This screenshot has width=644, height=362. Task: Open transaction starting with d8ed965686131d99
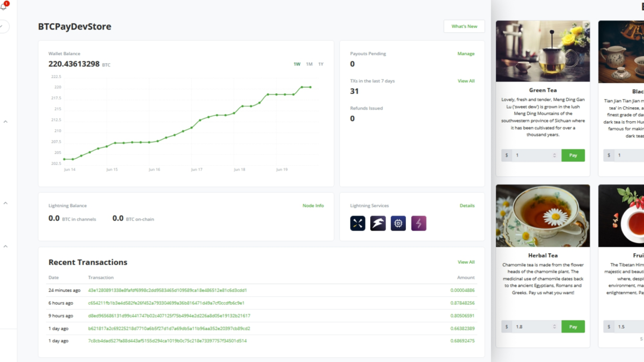tap(169, 316)
